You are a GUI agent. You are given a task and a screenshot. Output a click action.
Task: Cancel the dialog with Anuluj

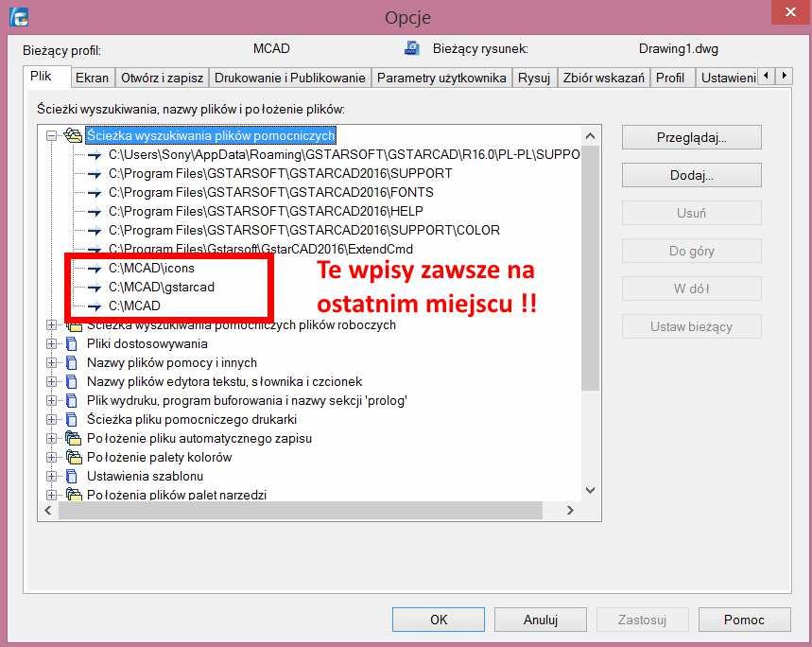(x=540, y=620)
